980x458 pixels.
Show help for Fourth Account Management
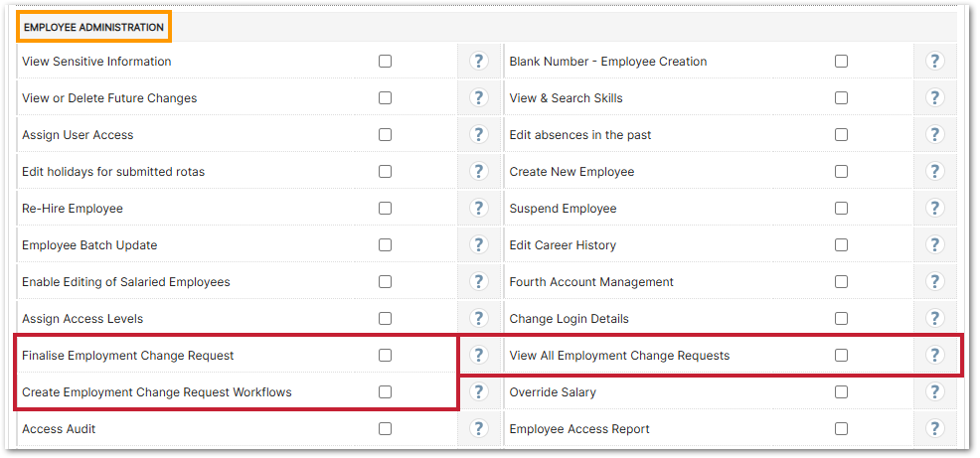pyautogui.click(x=934, y=282)
